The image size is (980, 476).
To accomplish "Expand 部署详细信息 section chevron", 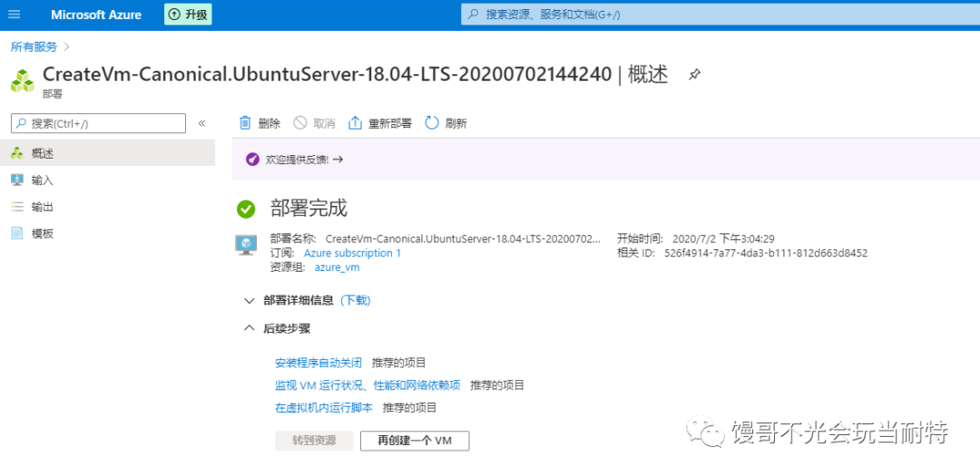I will (x=250, y=300).
